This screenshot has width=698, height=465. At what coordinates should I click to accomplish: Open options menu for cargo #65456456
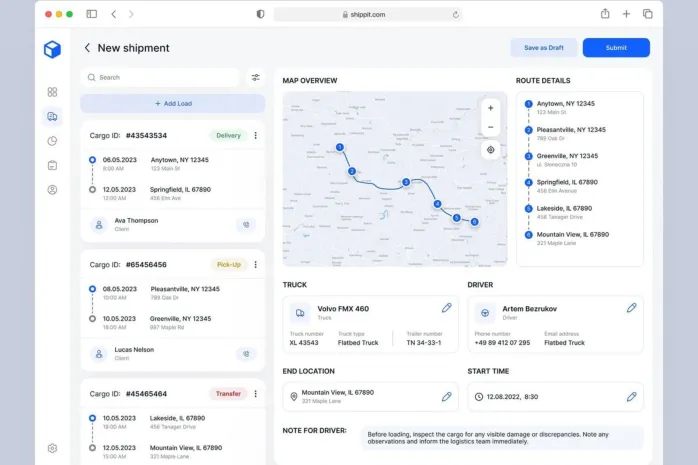click(255, 265)
